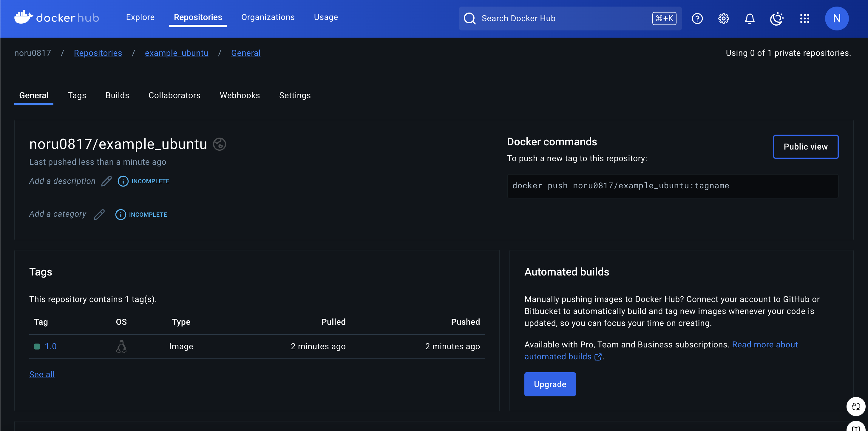Follow the See all tags link

[42, 374]
